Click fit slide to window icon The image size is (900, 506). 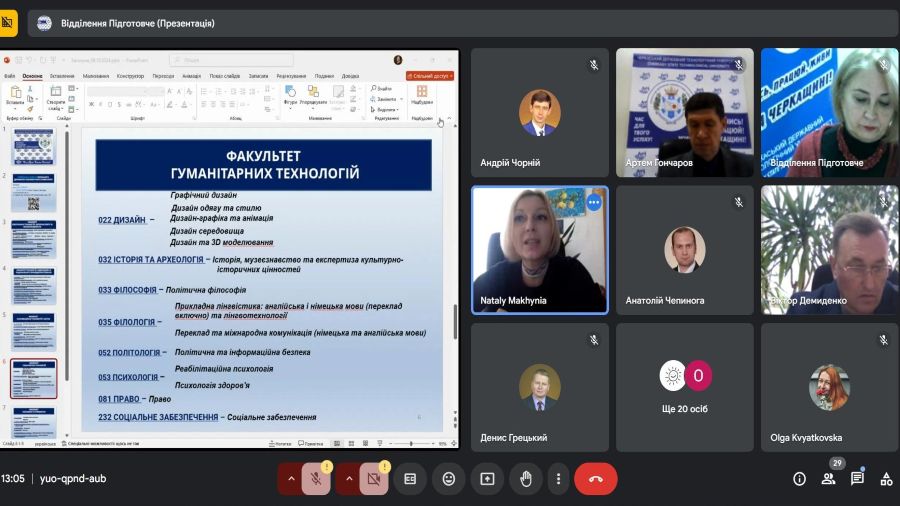point(453,443)
